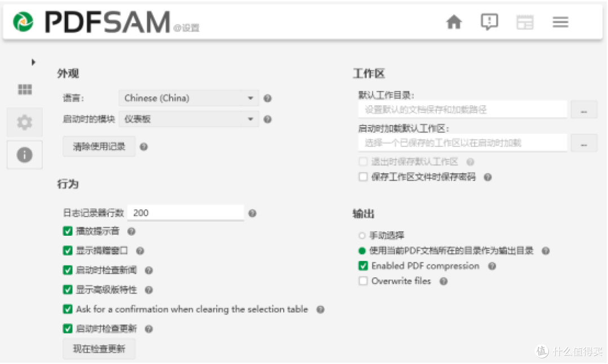
Task: Show help for the language setting
Action: click(x=267, y=98)
